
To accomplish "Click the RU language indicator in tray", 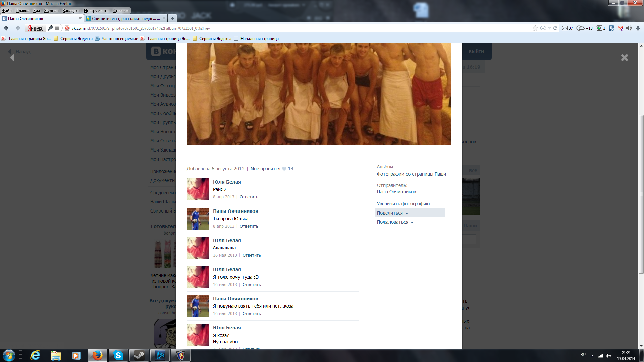I will [x=583, y=355].
